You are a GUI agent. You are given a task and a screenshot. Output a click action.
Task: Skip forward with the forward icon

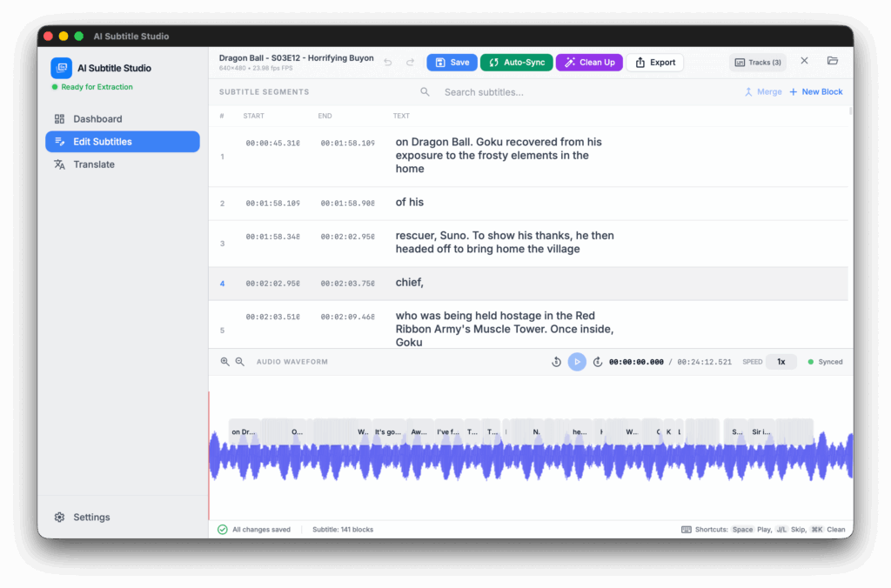point(598,362)
